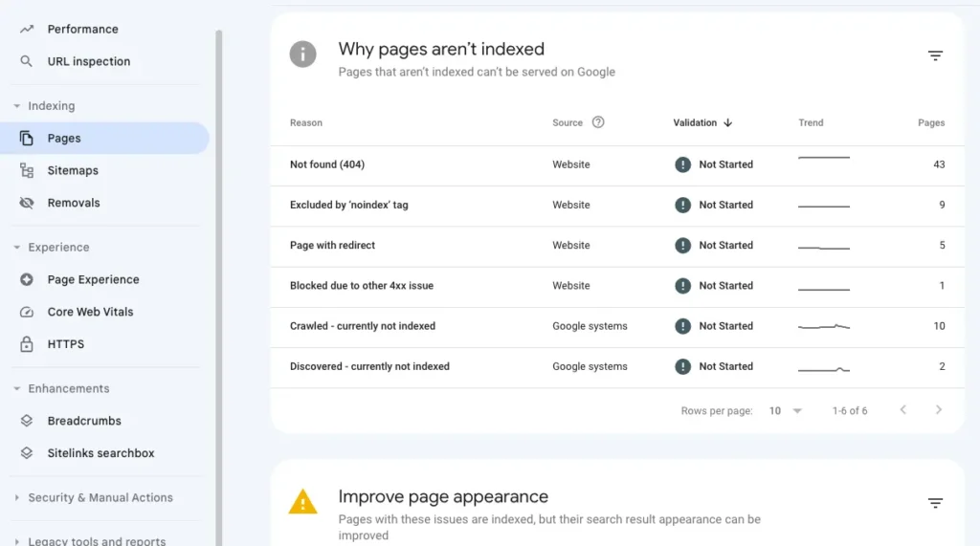This screenshot has height=546, width=980.
Task: Expand Legacy tools and reports section
Action: (x=17, y=541)
